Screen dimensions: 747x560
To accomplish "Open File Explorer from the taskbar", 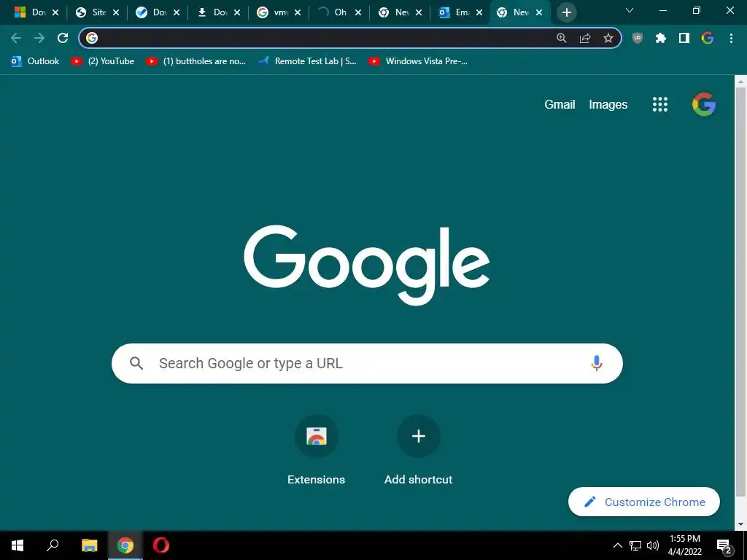I will 89,545.
